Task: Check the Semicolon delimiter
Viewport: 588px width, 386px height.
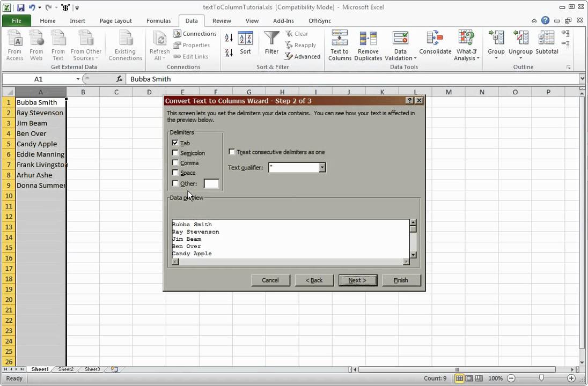Action: tap(175, 153)
